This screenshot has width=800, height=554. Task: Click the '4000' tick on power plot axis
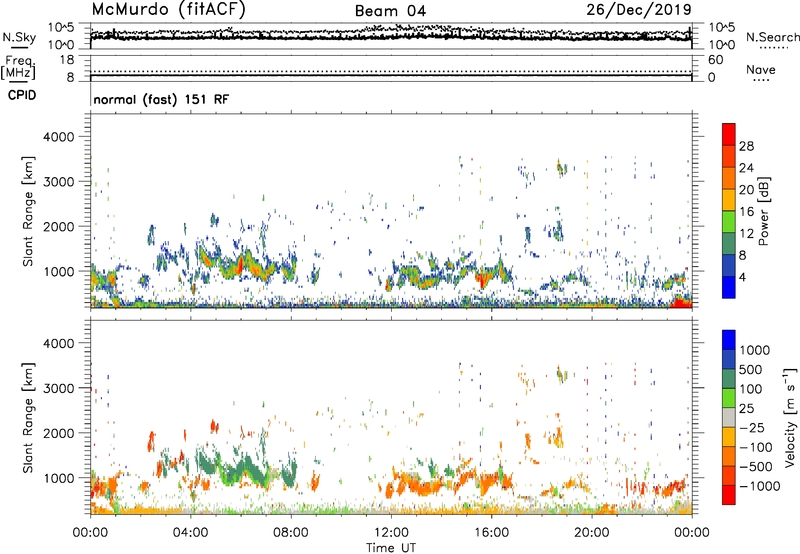click(x=58, y=137)
